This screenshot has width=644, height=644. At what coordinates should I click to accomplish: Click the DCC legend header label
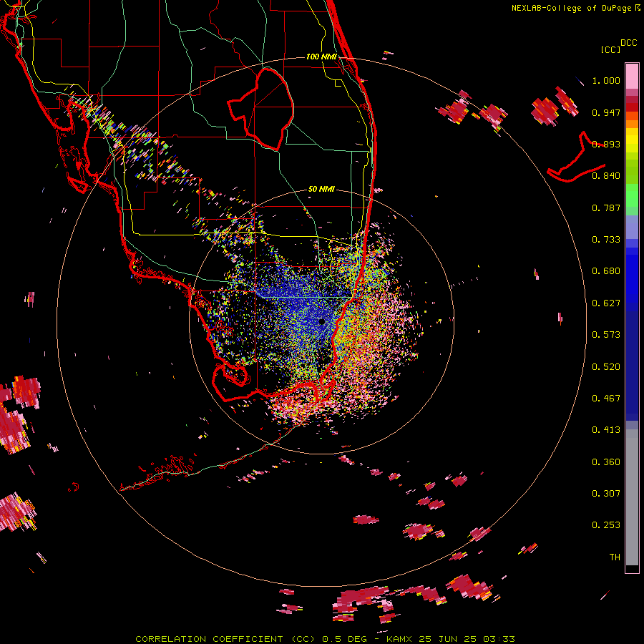pos(628,43)
